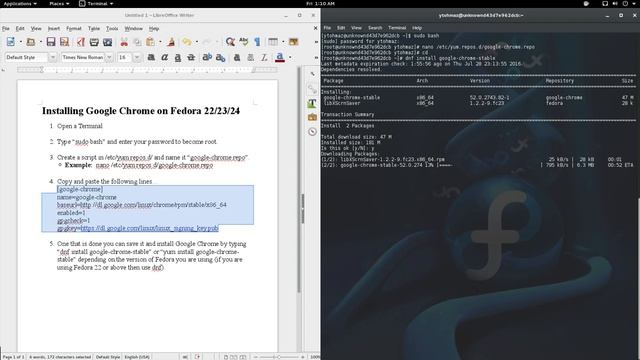Click the clock in the top bar
The image size is (640, 360).
[320, 4]
